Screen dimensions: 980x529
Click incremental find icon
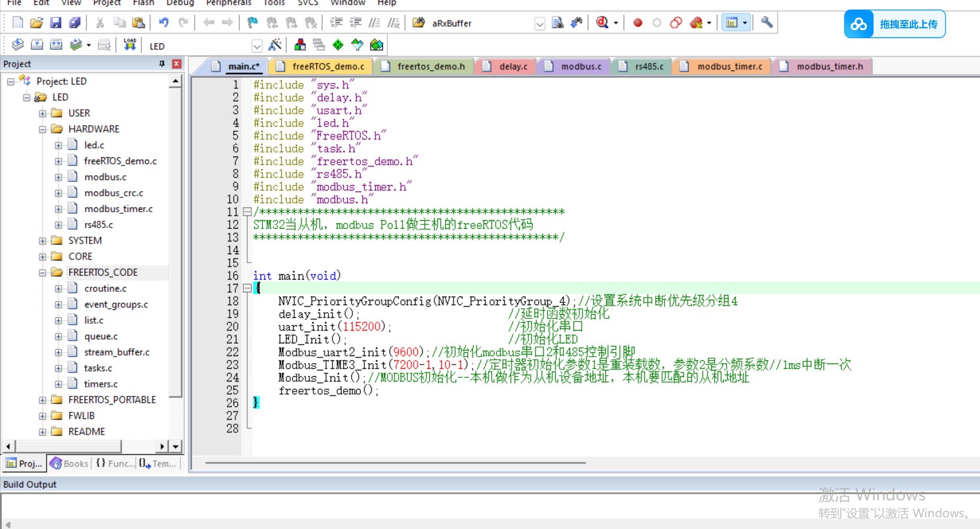click(577, 23)
